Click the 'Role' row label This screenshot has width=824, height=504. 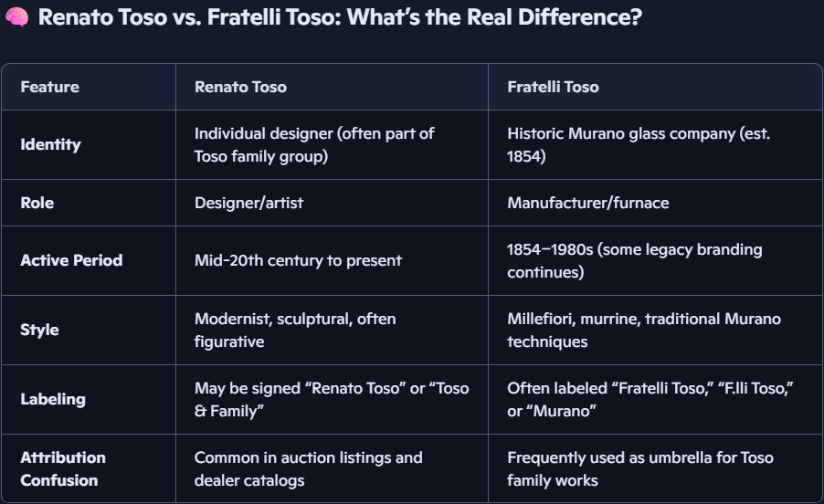point(37,203)
